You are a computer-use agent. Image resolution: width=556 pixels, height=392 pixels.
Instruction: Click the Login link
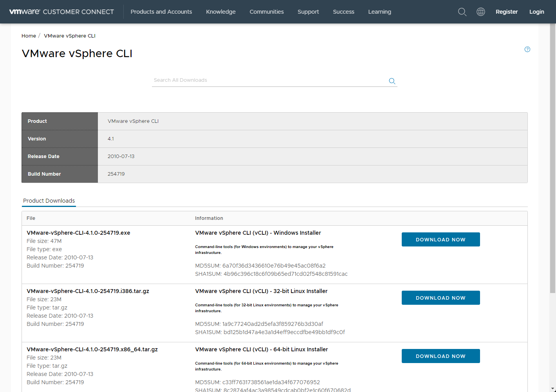(x=536, y=12)
